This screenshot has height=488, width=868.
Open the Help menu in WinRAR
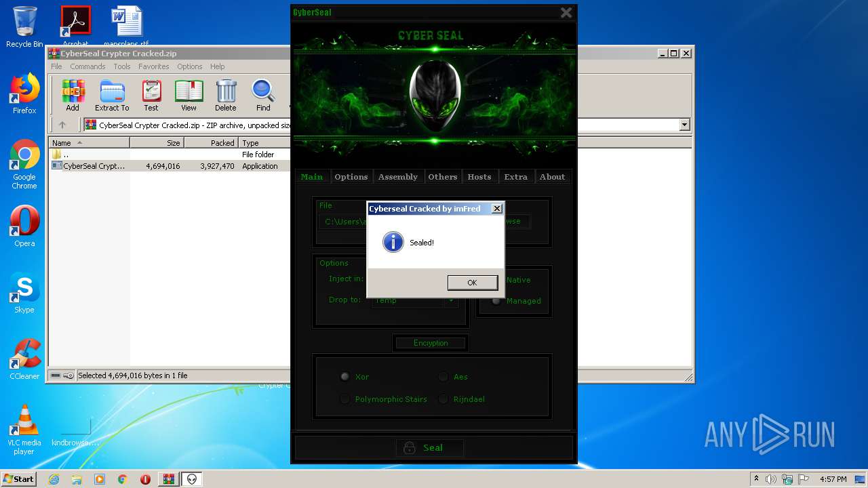pos(217,66)
